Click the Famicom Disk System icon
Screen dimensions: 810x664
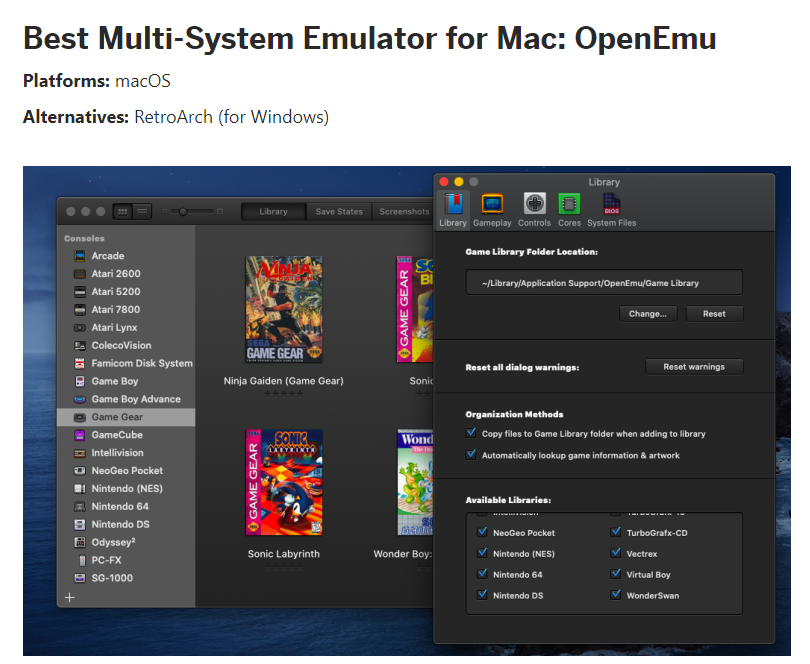(x=80, y=363)
